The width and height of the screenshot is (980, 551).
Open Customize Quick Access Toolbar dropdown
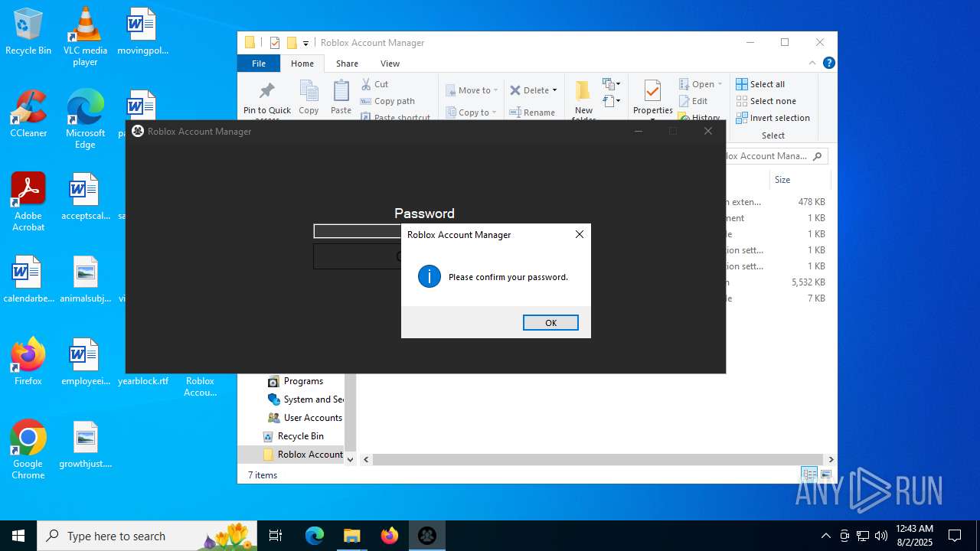305,43
